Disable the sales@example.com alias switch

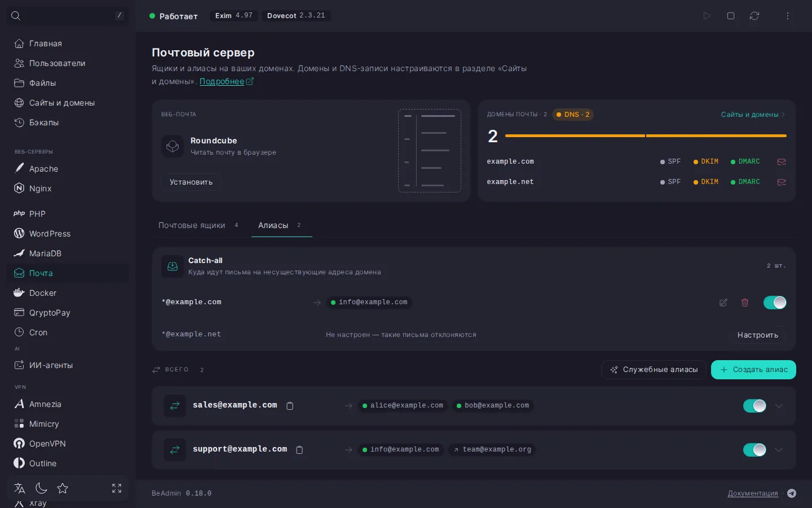click(754, 406)
